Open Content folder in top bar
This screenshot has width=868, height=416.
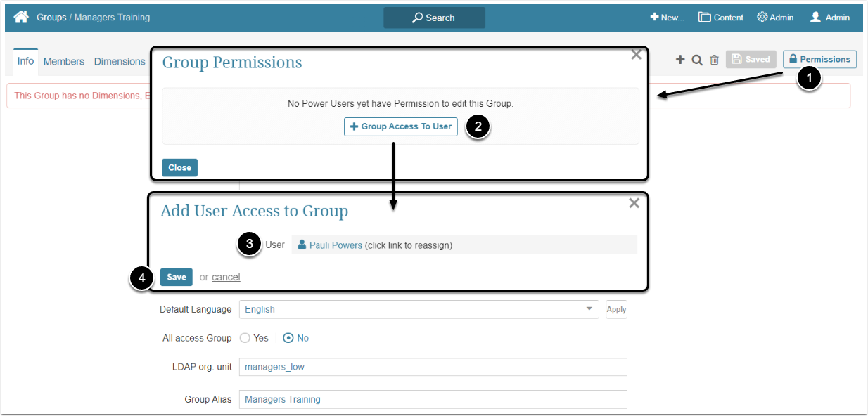point(720,18)
